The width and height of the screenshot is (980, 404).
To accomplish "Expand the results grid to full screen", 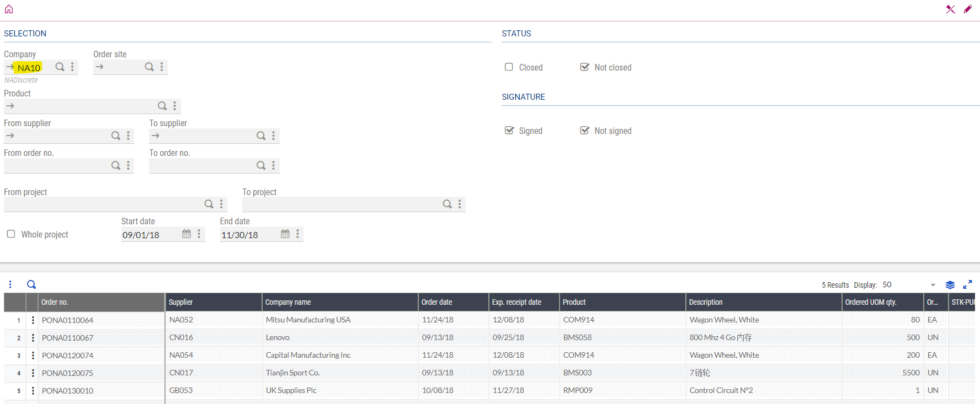I will click(x=967, y=284).
